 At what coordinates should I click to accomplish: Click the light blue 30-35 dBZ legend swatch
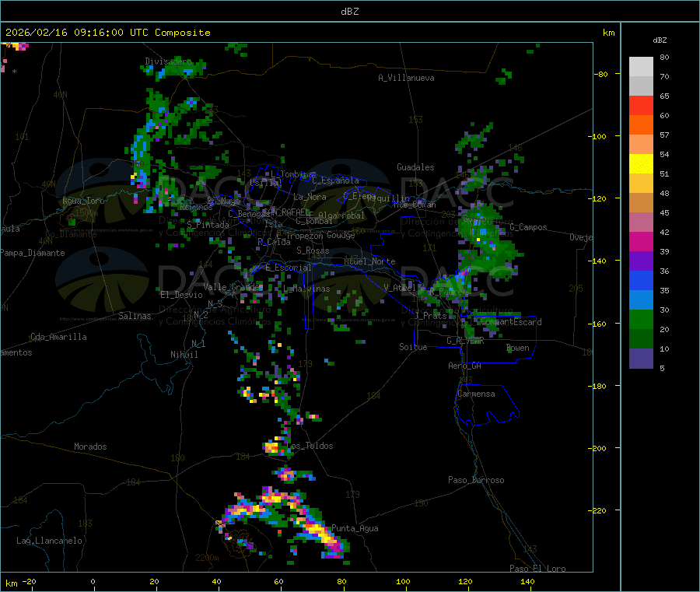pyautogui.click(x=641, y=300)
